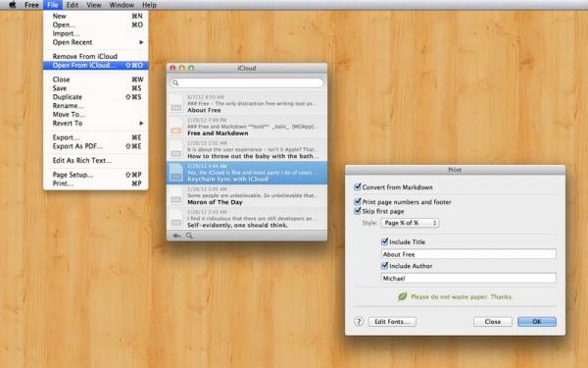
Task: Select Open From iCloud... menu item
Action: [x=96, y=65]
